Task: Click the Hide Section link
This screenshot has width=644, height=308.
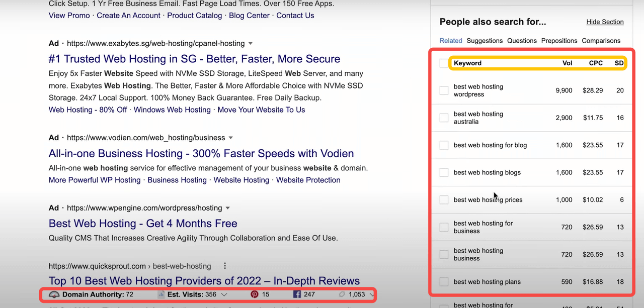Action: 605,22
